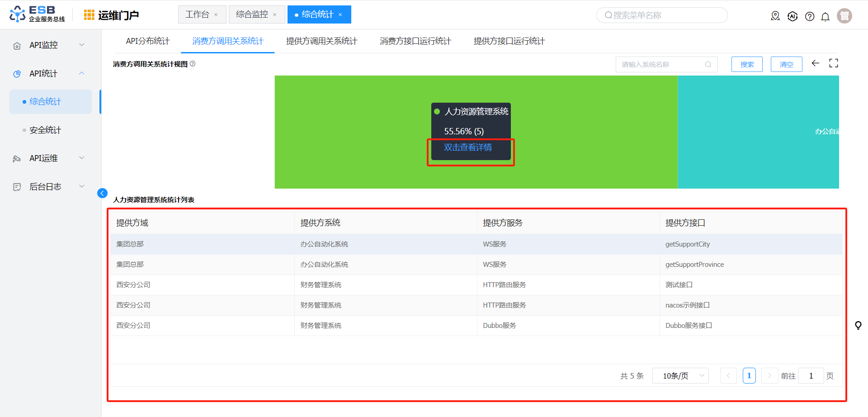Open the notification bell
This screenshot has width=868, height=417.
click(825, 17)
